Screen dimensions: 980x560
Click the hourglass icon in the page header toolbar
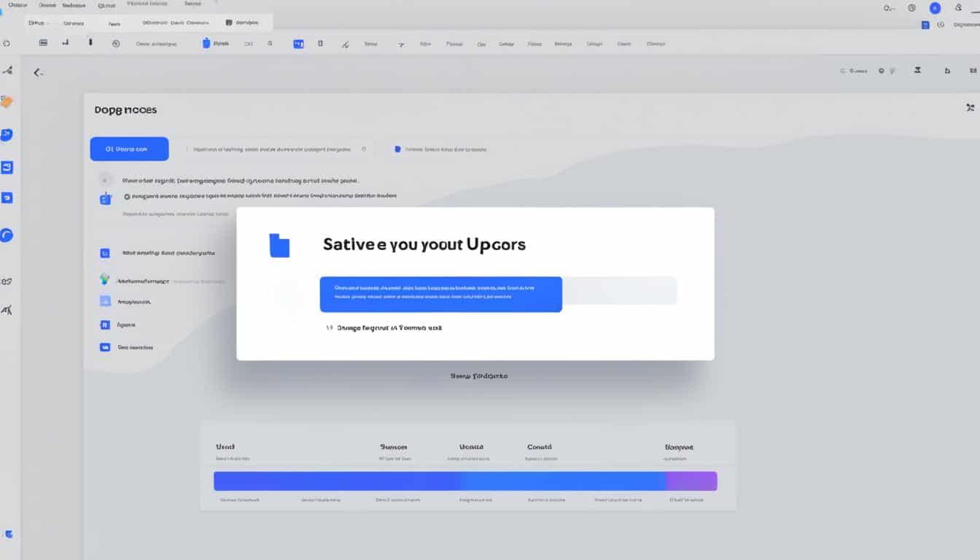point(917,71)
